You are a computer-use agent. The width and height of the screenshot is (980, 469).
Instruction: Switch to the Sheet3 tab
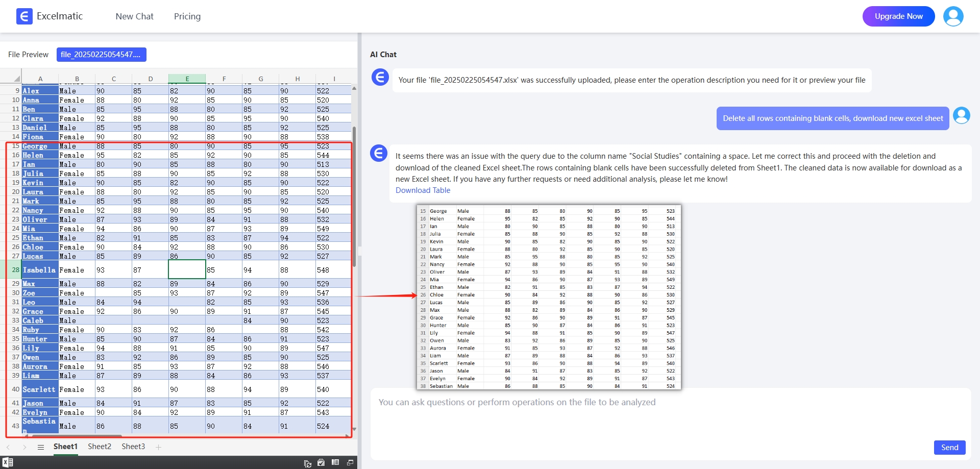[133, 447]
